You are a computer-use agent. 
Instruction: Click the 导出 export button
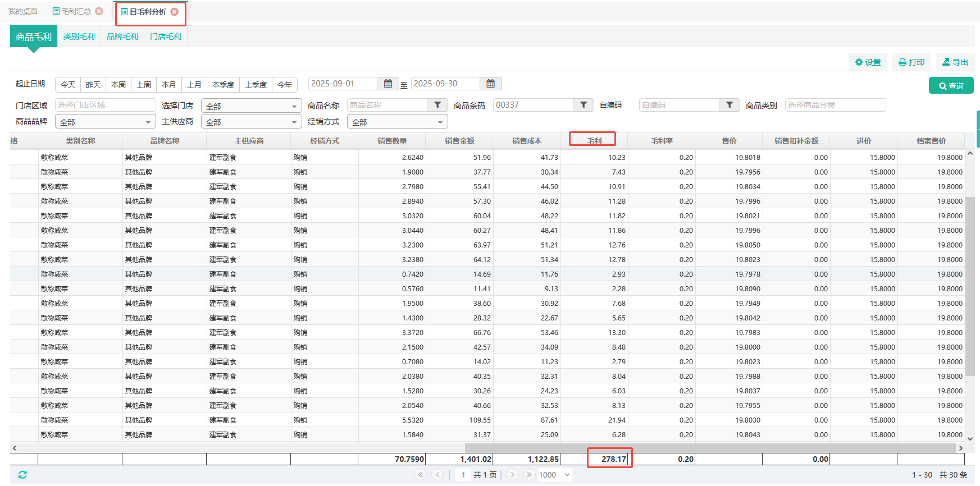click(x=955, y=62)
